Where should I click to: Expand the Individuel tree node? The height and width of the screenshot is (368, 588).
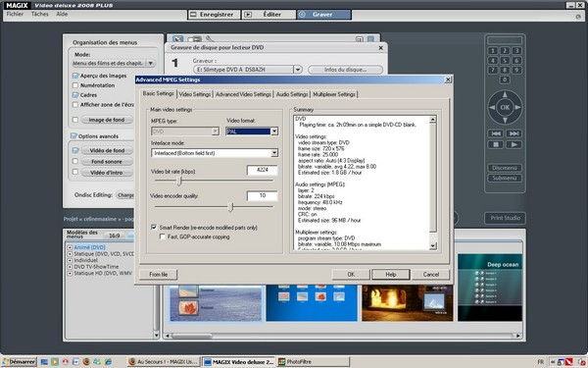(x=70, y=260)
